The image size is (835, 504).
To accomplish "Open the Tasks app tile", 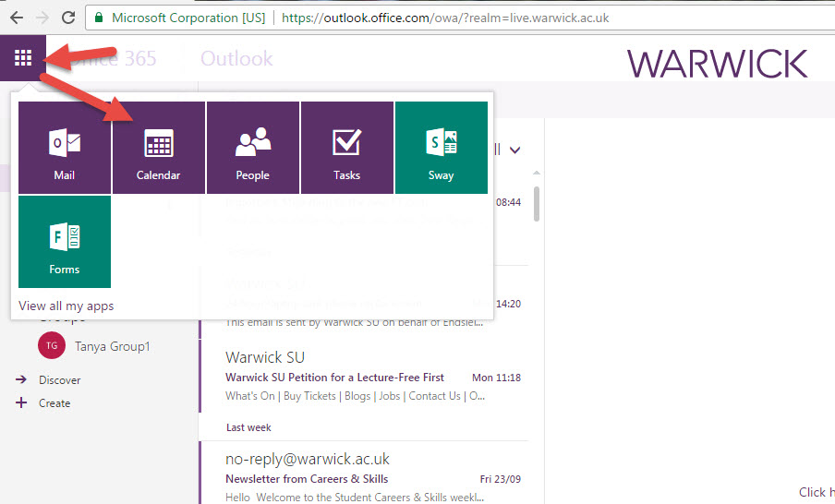I will point(347,148).
